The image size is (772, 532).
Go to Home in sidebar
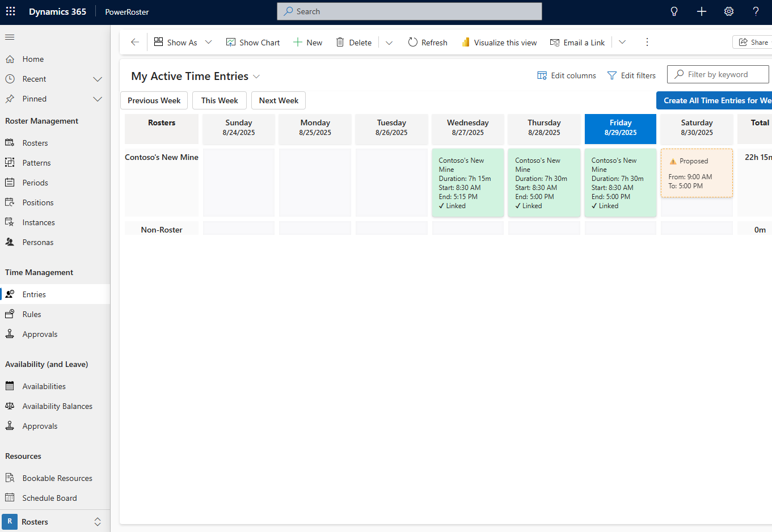[55, 59]
